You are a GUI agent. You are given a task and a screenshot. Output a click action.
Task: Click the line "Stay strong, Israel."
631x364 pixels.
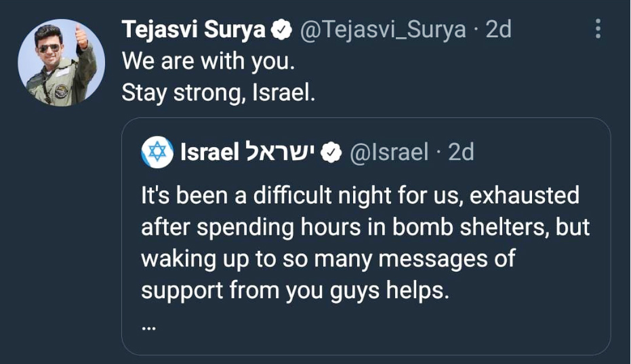click(218, 93)
